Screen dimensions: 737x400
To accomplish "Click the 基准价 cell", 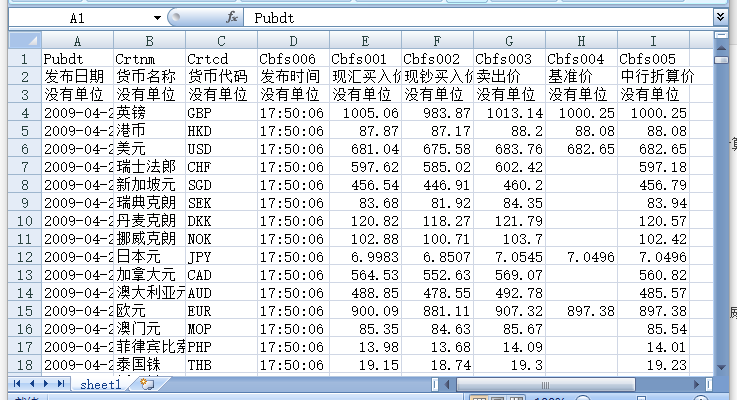I will (x=581, y=77).
